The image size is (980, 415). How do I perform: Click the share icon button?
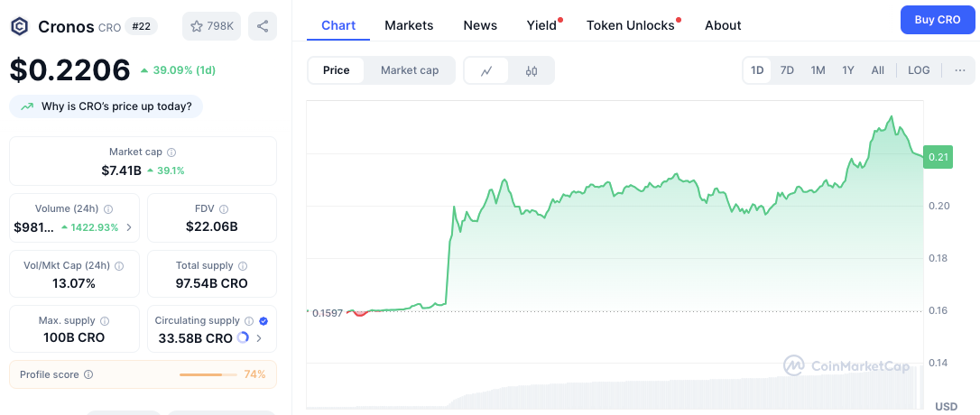click(x=263, y=26)
